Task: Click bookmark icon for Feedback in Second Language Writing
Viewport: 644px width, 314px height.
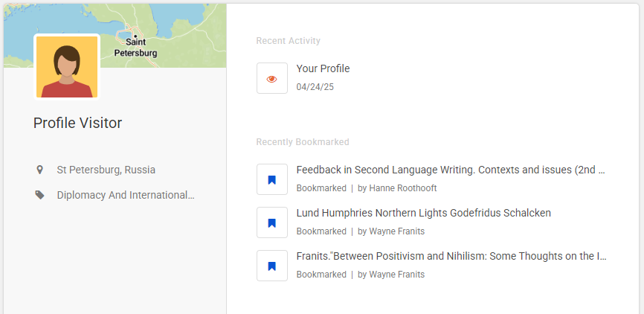Action: pos(272,179)
